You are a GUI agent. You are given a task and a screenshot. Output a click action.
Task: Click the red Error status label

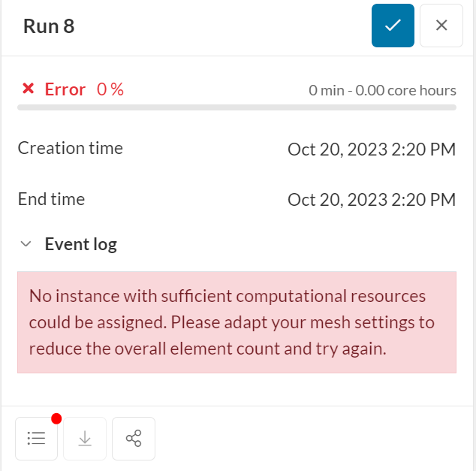[x=65, y=89]
